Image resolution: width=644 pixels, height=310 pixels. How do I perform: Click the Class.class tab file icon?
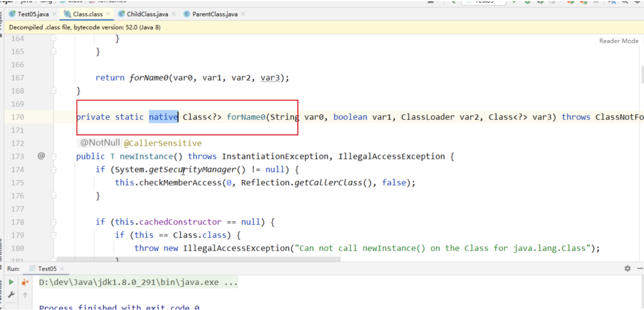pyautogui.click(x=67, y=14)
